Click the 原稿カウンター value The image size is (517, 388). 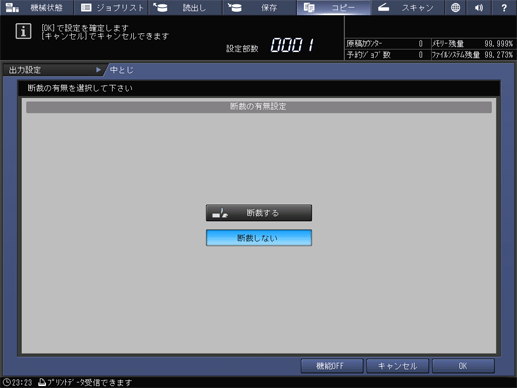click(421, 44)
